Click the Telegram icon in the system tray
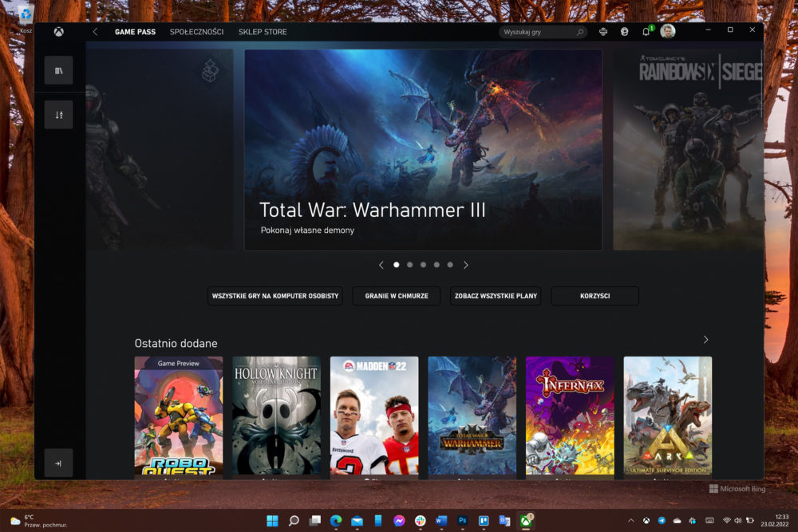 pos(662,521)
